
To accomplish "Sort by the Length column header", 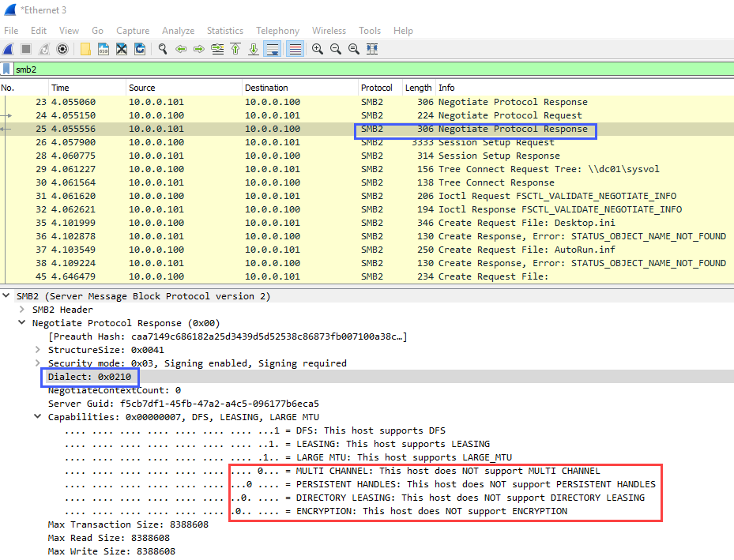I will click(419, 88).
